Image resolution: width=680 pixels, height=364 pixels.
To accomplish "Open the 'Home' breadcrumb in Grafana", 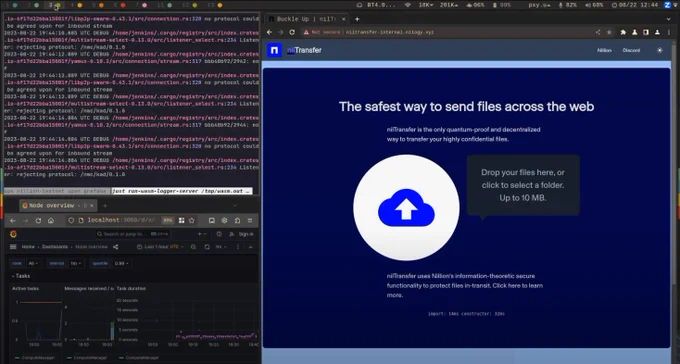I will (28, 247).
